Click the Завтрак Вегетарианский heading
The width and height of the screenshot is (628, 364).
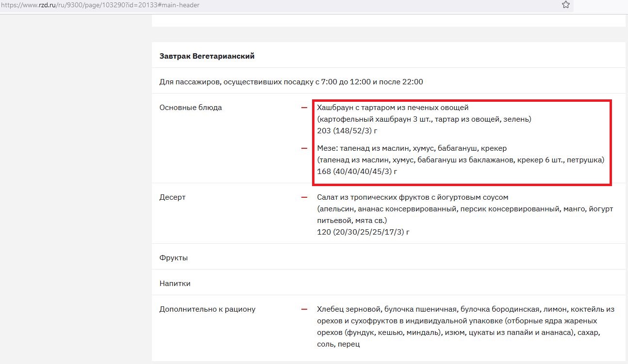tap(207, 56)
